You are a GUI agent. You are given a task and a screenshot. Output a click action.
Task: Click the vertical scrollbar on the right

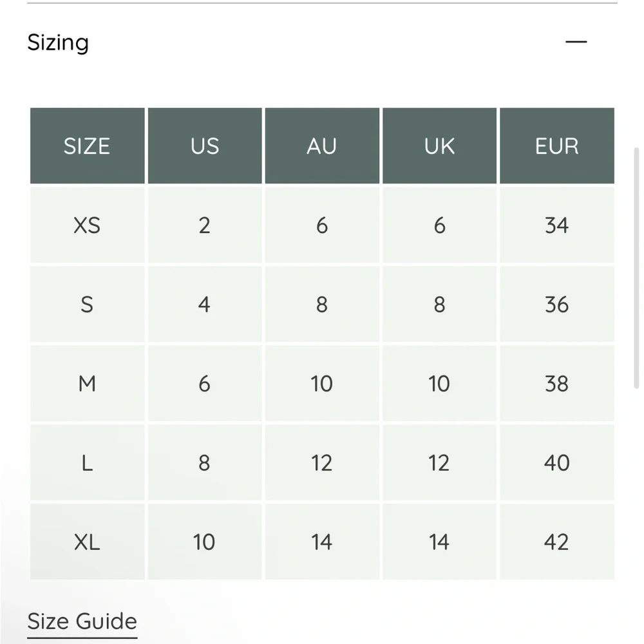[x=636, y=267]
